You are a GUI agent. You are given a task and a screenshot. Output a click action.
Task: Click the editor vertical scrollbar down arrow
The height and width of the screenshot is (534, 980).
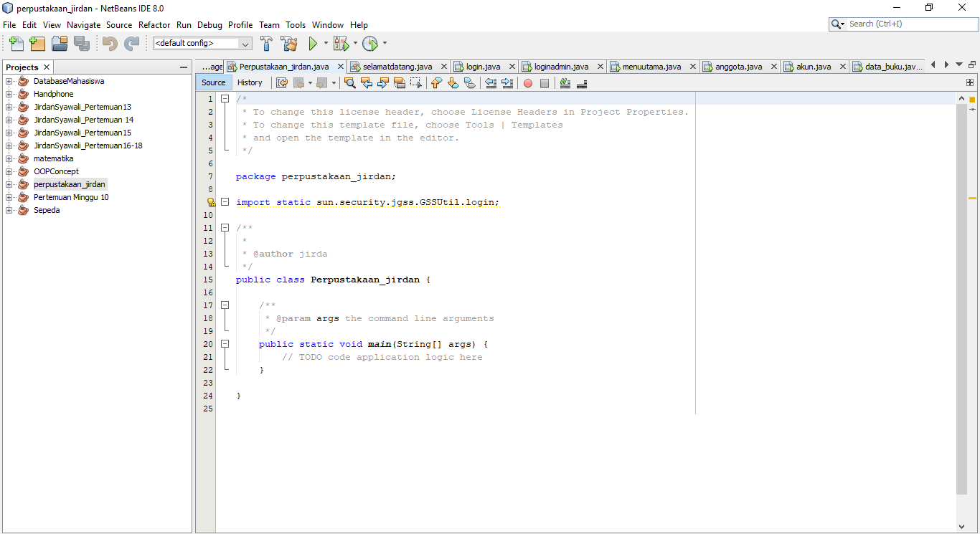pos(963,526)
